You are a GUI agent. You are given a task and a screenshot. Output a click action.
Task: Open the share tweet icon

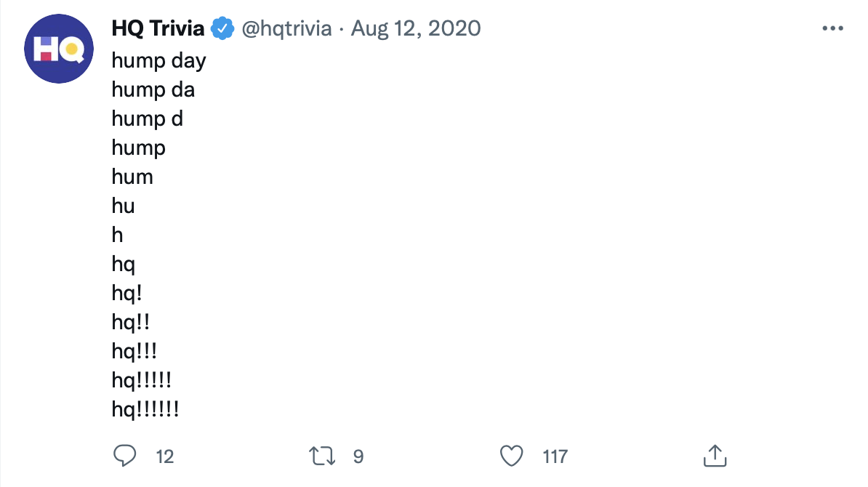pyautogui.click(x=715, y=456)
